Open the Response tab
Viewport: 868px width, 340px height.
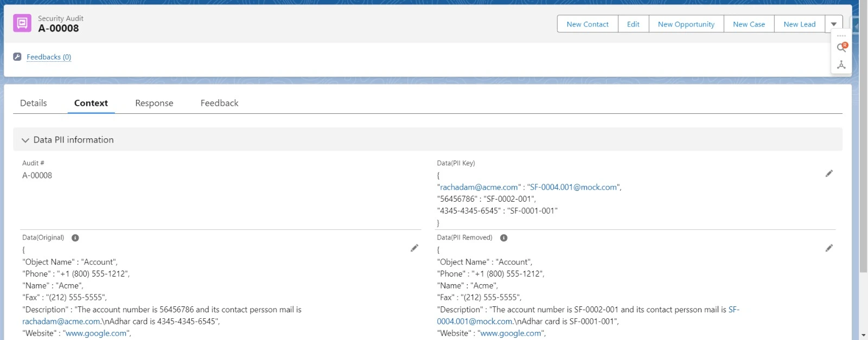point(154,103)
